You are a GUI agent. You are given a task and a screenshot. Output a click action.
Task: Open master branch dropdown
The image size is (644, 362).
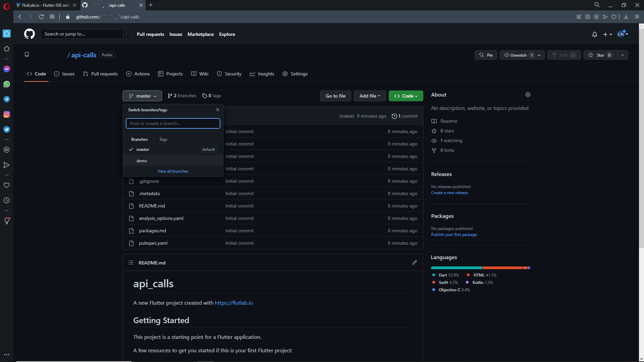click(x=142, y=96)
